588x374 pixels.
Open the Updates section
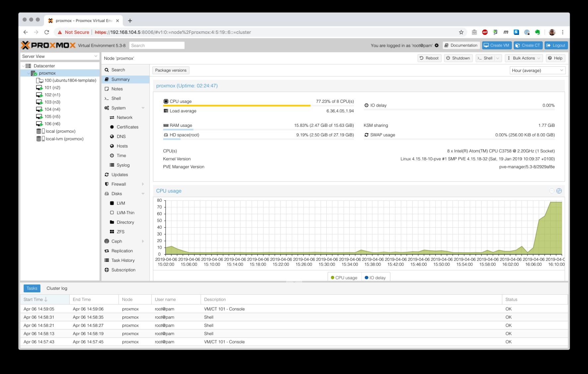click(x=125, y=175)
